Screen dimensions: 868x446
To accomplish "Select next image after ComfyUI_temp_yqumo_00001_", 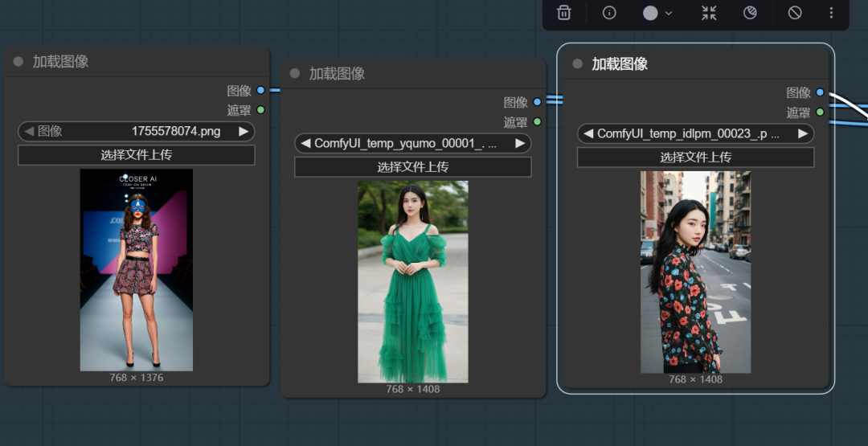I will tap(520, 143).
